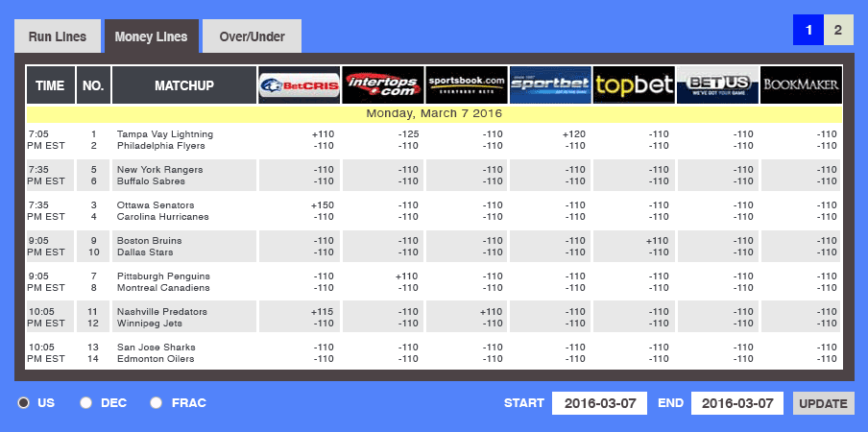Screen dimensions: 868x432
Task: Click BetCRIS +110 odds for Tampa Vay Lightning
Action: [324, 134]
